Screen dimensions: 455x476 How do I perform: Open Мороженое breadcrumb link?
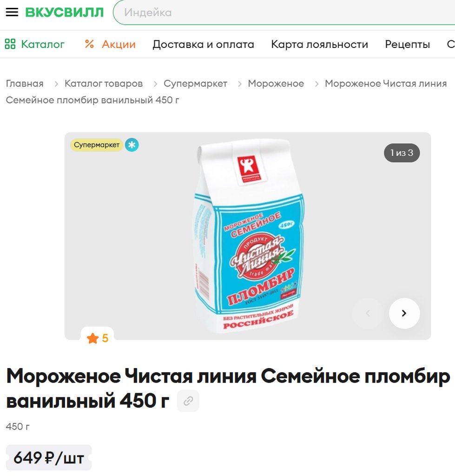click(276, 83)
